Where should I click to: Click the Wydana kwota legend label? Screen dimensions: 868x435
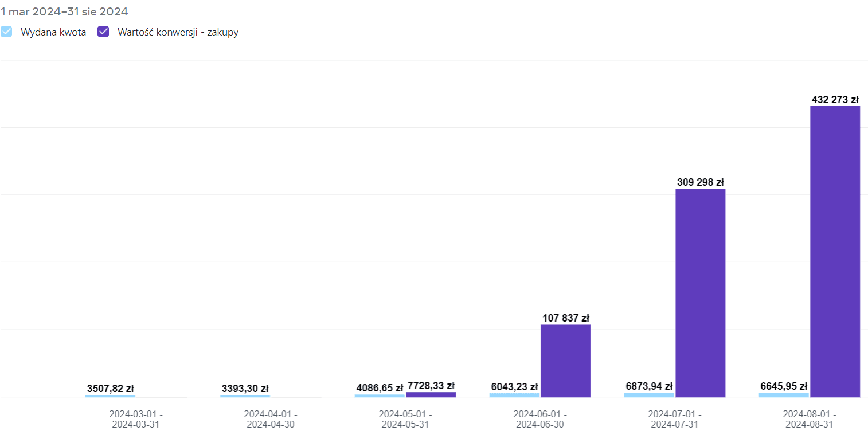pos(53,32)
